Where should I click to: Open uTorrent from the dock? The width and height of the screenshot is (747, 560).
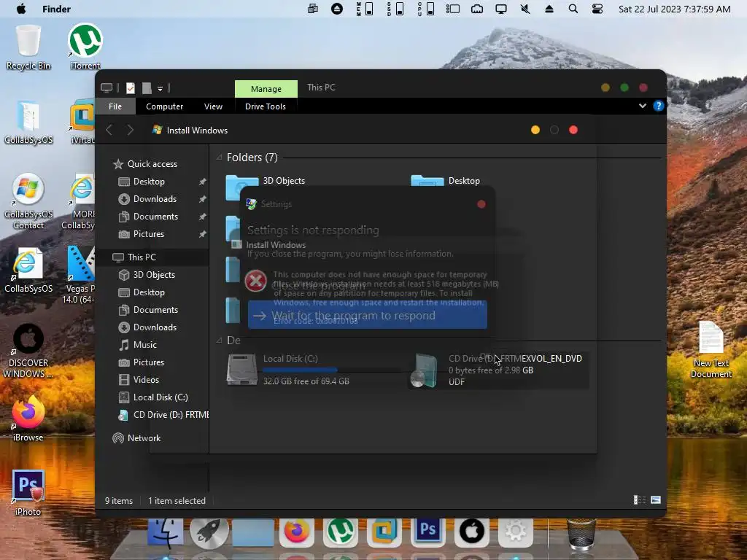[x=340, y=532]
